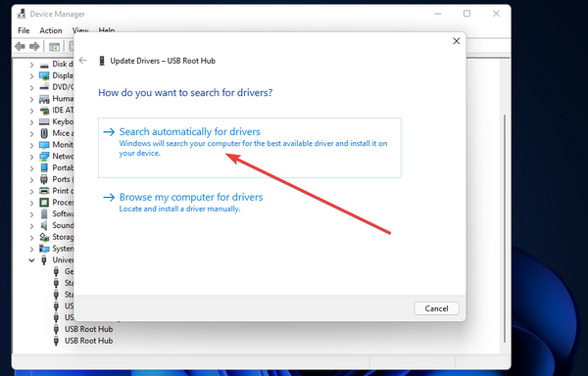This screenshot has width=588, height=376.
Task: Expand the Display adapters category
Action: pyautogui.click(x=32, y=76)
